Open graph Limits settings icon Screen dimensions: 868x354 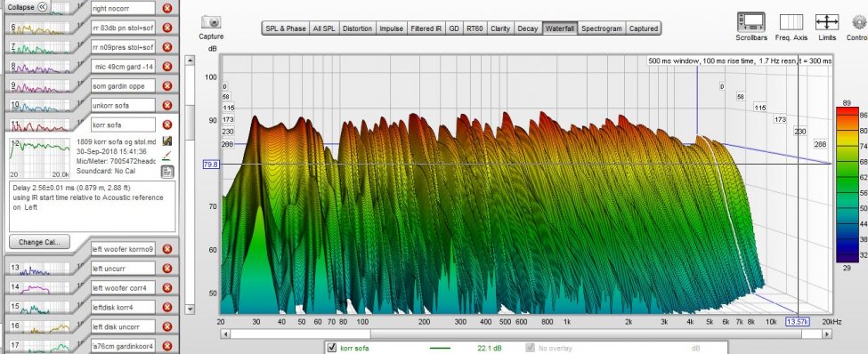click(827, 22)
